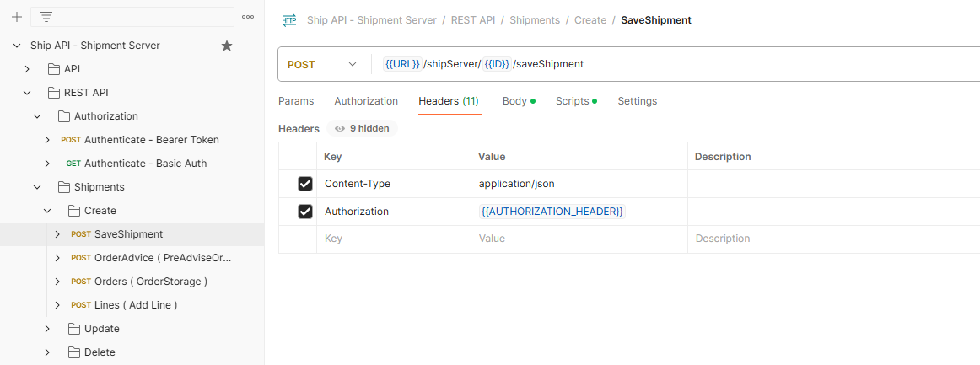This screenshot has width=980, height=365.
Task: Click the HTTP icon in the breadcrumb
Action: pyautogui.click(x=289, y=20)
